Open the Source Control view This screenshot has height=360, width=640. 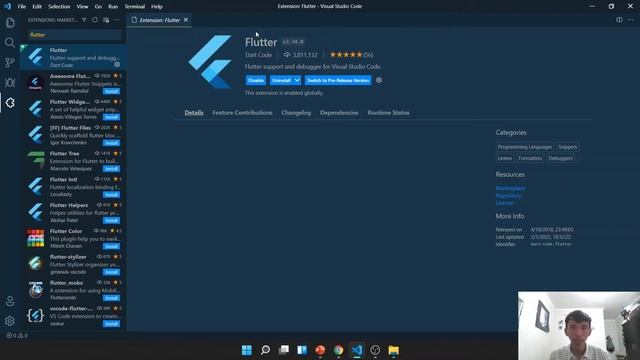[10, 62]
